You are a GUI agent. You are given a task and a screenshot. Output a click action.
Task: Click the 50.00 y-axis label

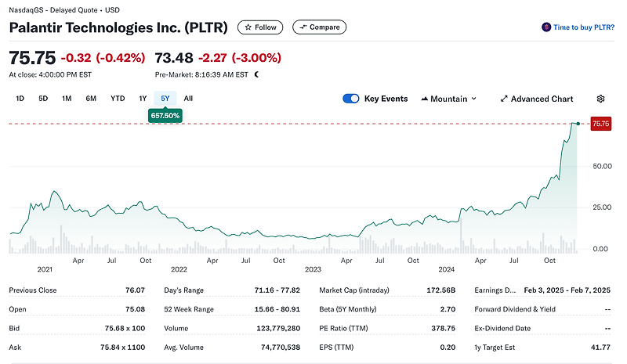602,166
